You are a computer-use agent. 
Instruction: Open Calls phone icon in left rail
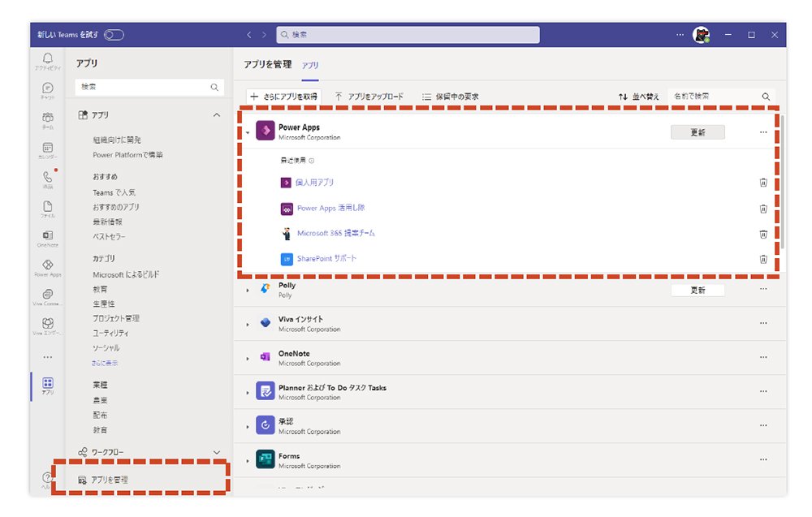[48, 179]
